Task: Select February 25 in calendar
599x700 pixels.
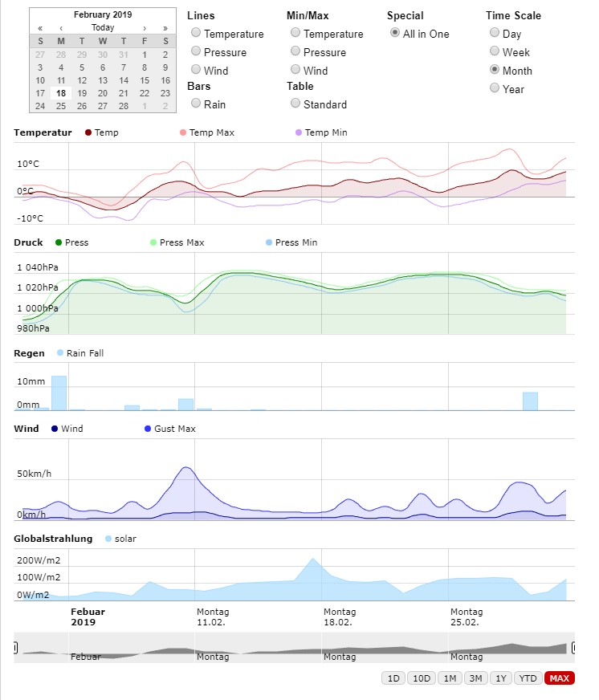Action: (61, 106)
